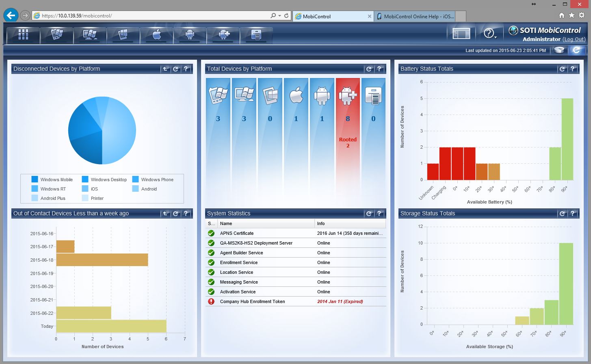Click the Rooted 2 label
The width and height of the screenshot is (591, 364).
click(348, 143)
